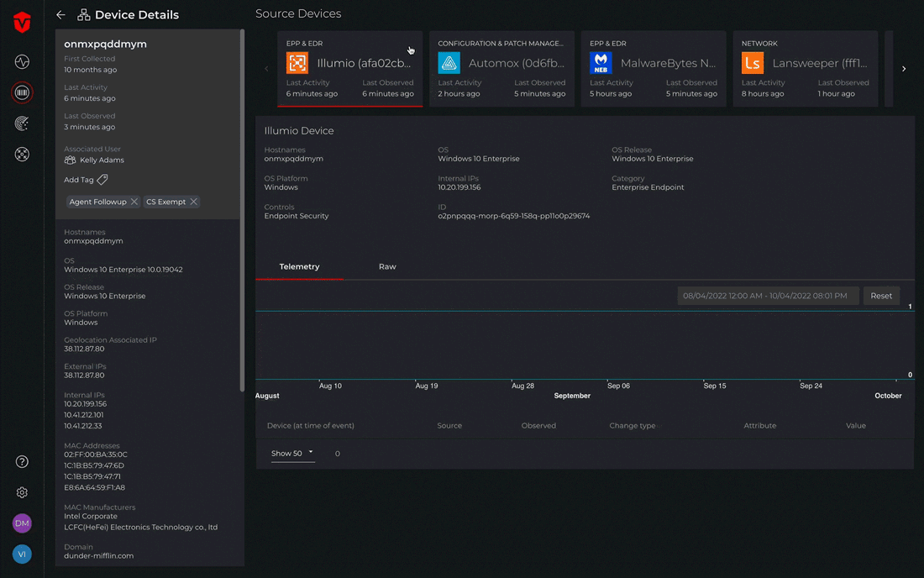Click the internal IP 10.41.212.101

click(x=84, y=415)
